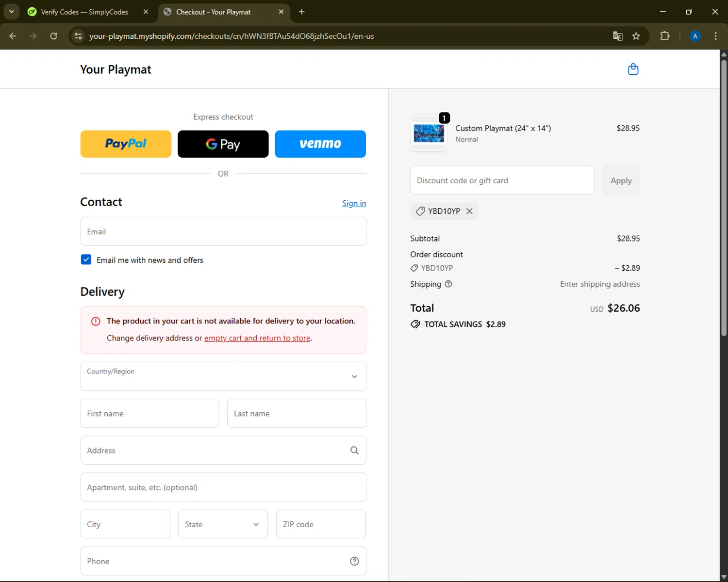The width and height of the screenshot is (728, 582).
Task: Click the Enter shipping address text
Action: [x=600, y=284]
